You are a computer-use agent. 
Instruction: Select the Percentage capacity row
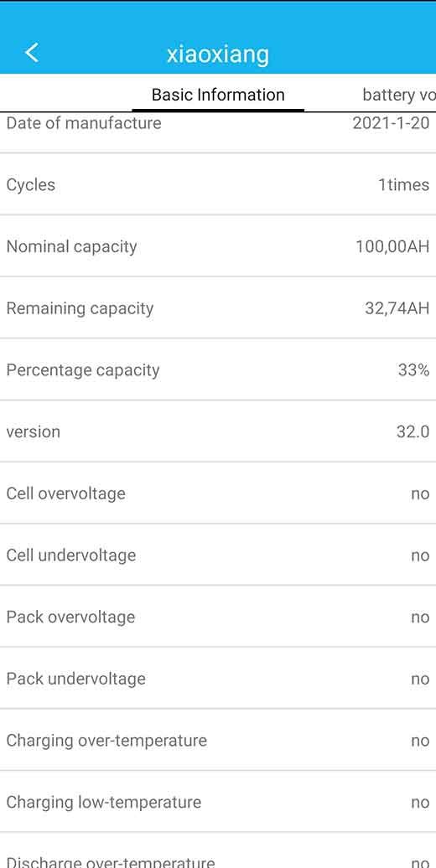[218, 369]
